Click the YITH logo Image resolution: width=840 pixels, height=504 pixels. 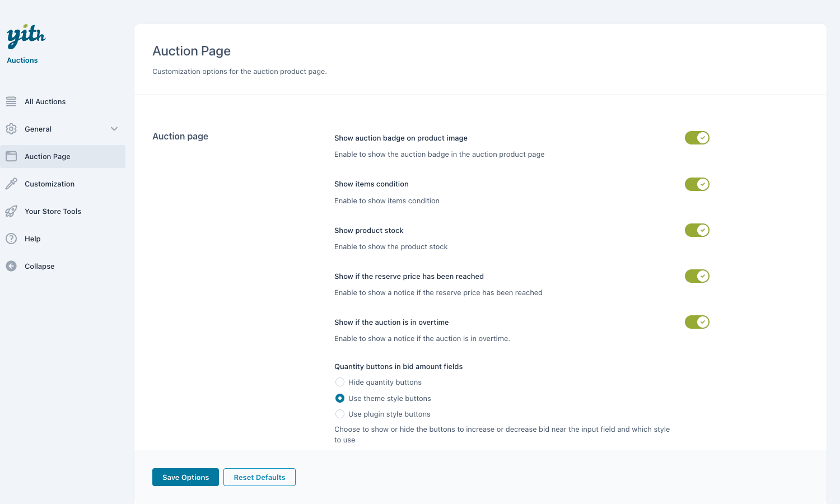(x=26, y=36)
